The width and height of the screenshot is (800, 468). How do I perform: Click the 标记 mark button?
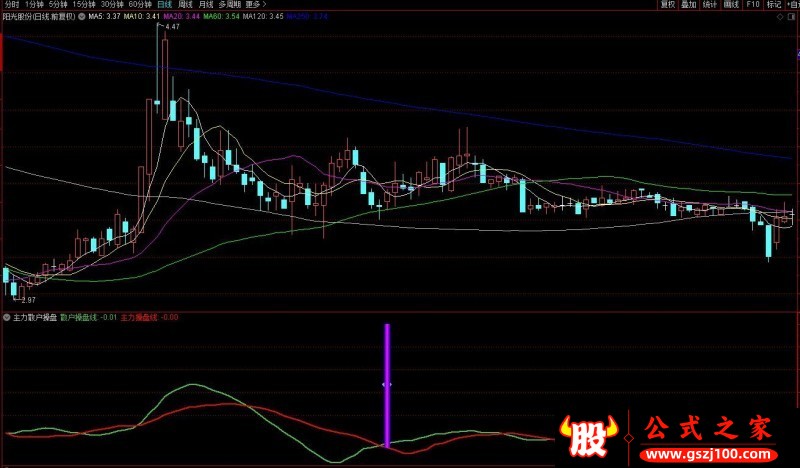coord(774,4)
